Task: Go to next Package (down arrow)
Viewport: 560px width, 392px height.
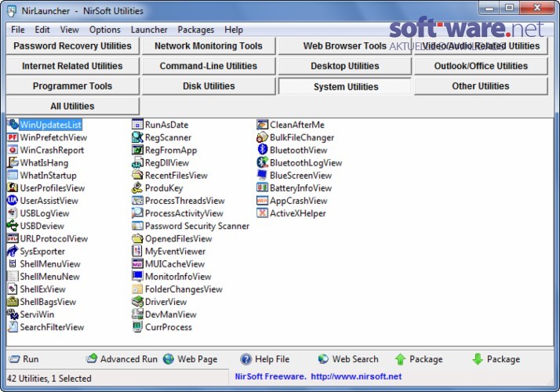Action: tap(496, 359)
